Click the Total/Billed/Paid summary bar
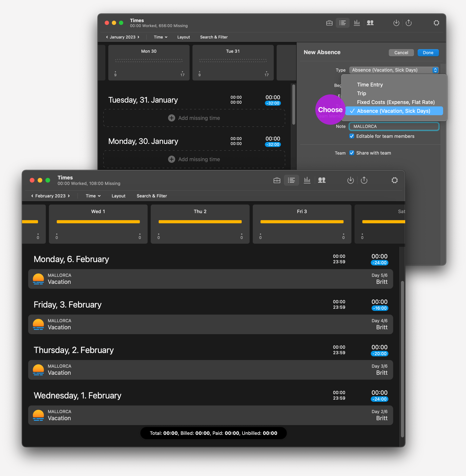 coord(213,433)
